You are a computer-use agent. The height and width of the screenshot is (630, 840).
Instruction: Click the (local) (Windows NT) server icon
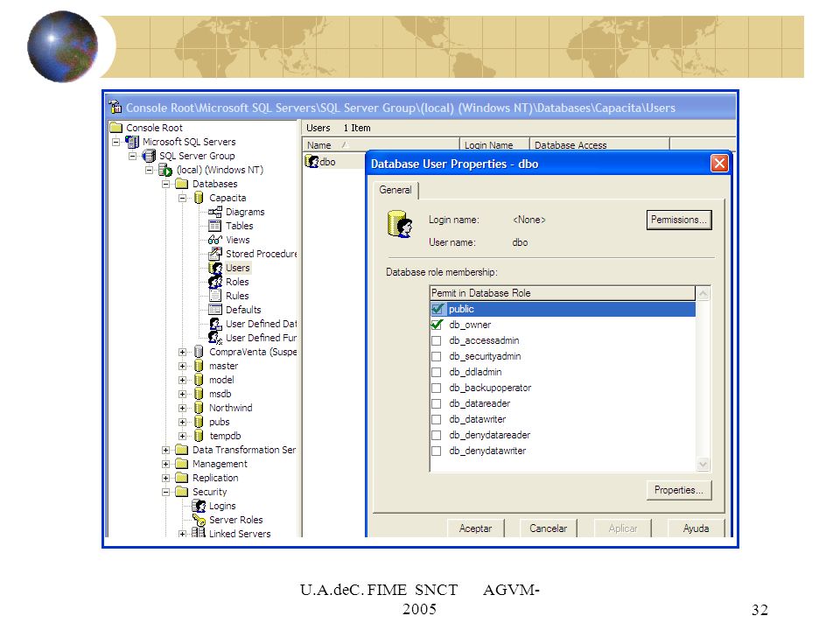click(x=165, y=170)
